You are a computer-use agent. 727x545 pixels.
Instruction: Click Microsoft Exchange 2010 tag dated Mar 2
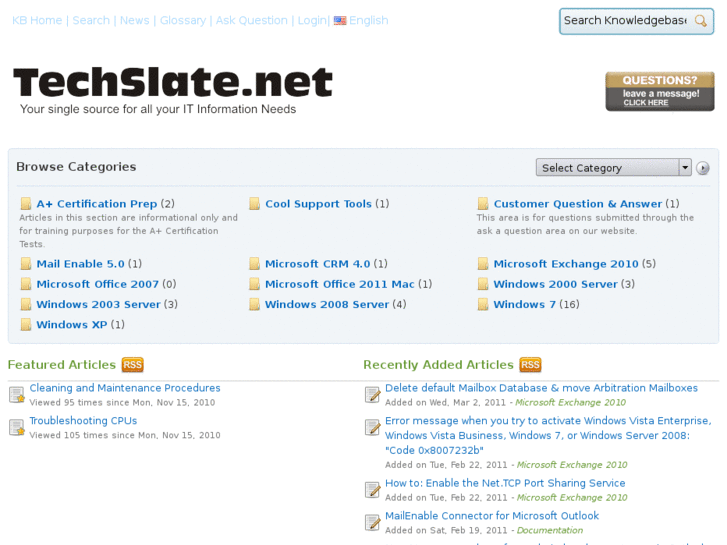[x=570, y=402]
